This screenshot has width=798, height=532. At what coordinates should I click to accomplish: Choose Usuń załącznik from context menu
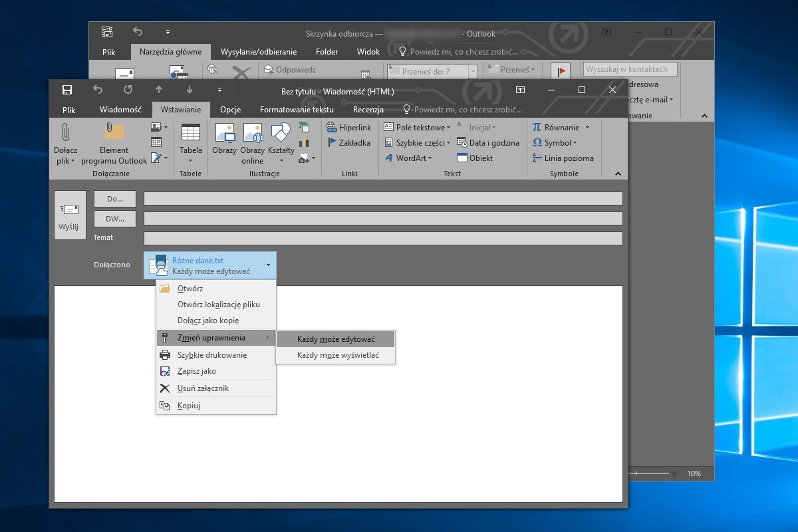coord(203,388)
